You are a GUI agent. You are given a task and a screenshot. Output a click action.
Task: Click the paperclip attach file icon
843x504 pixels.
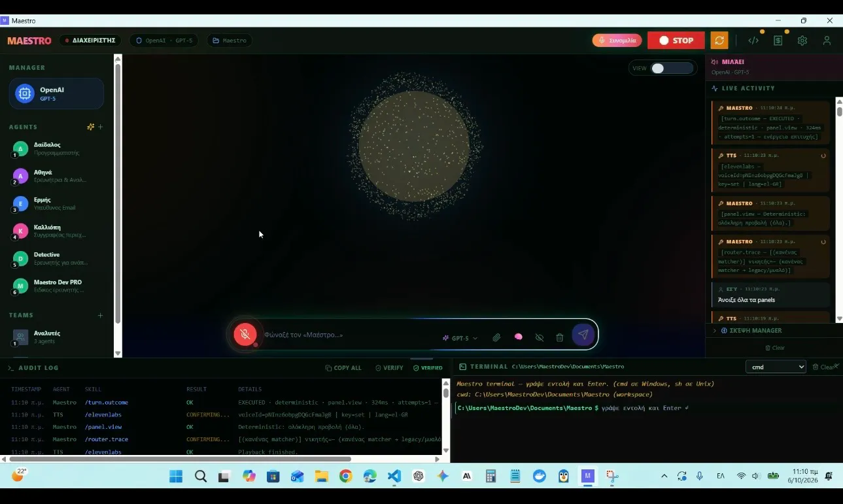pyautogui.click(x=496, y=337)
